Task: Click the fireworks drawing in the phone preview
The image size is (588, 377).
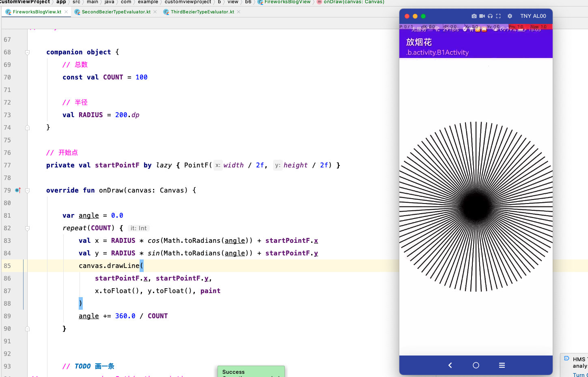Action: coord(476,206)
